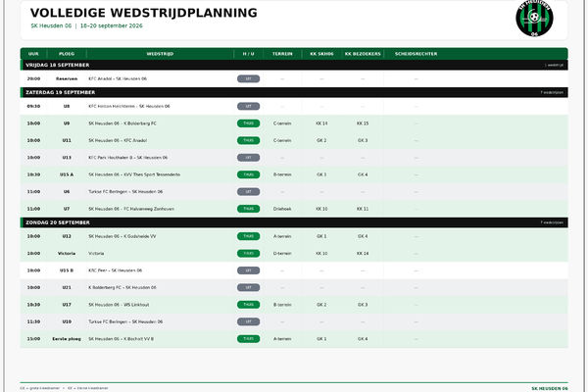Select the ZATERDAG 19 SEPTEMBER day header
The width and height of the screenshot is (588, 392).
[x=294, y=92]
